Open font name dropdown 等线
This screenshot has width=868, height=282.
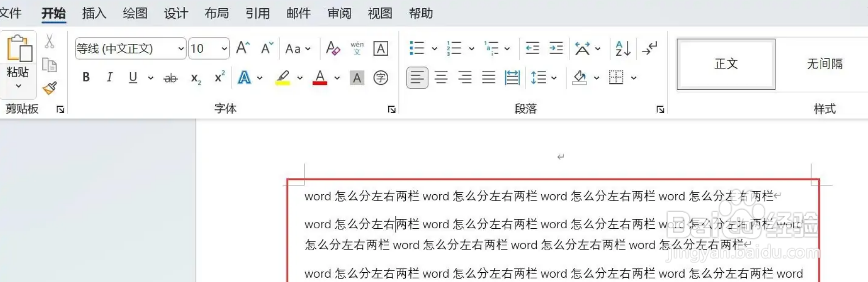(181, 49)
